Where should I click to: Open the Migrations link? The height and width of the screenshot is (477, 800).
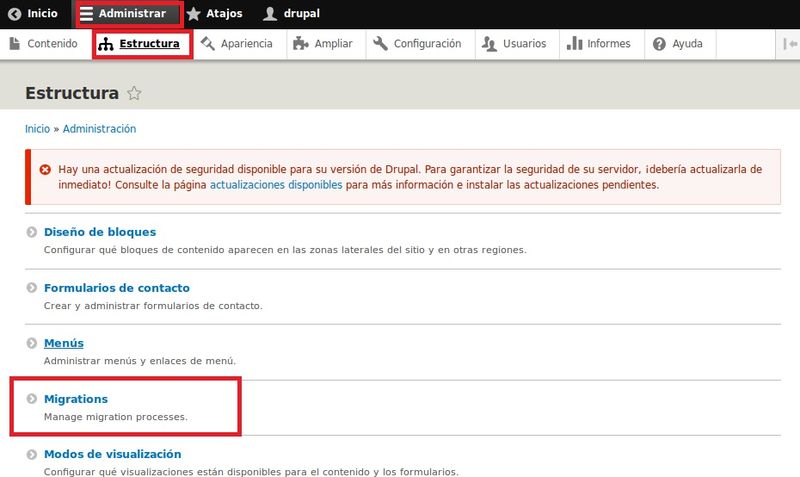coord(76,398)
